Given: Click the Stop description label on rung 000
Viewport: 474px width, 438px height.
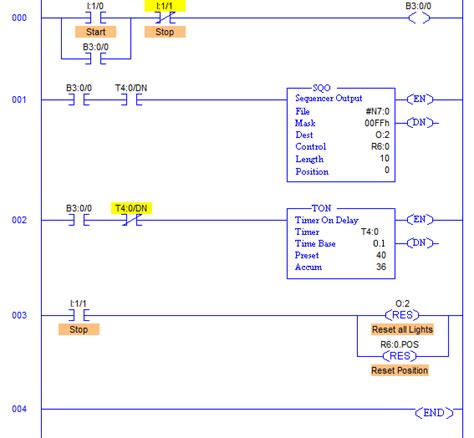Looking at the screenshot, I should coord(165,32).
